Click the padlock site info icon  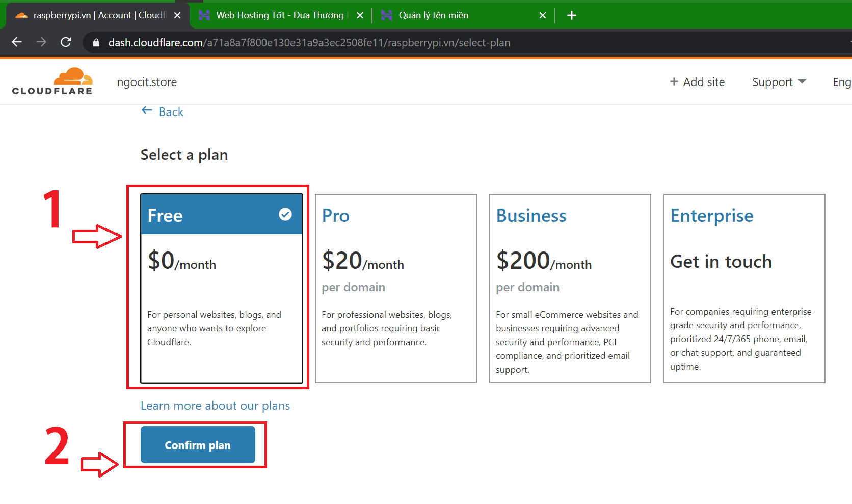96,43
